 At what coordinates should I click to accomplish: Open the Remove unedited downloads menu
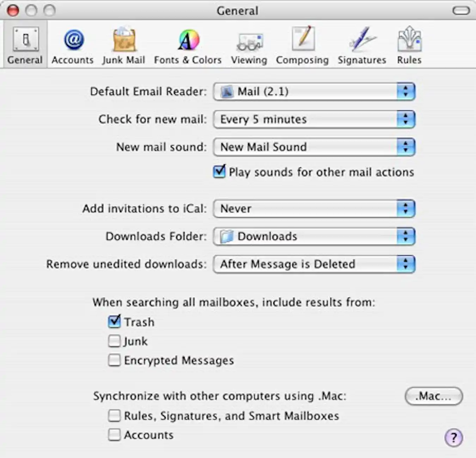[314, 264]
